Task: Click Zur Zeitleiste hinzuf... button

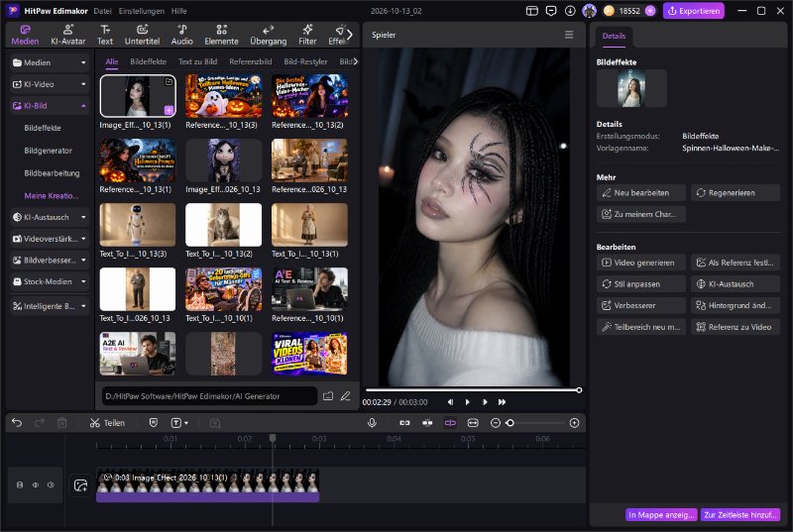Action: click(x=739, y=515)
